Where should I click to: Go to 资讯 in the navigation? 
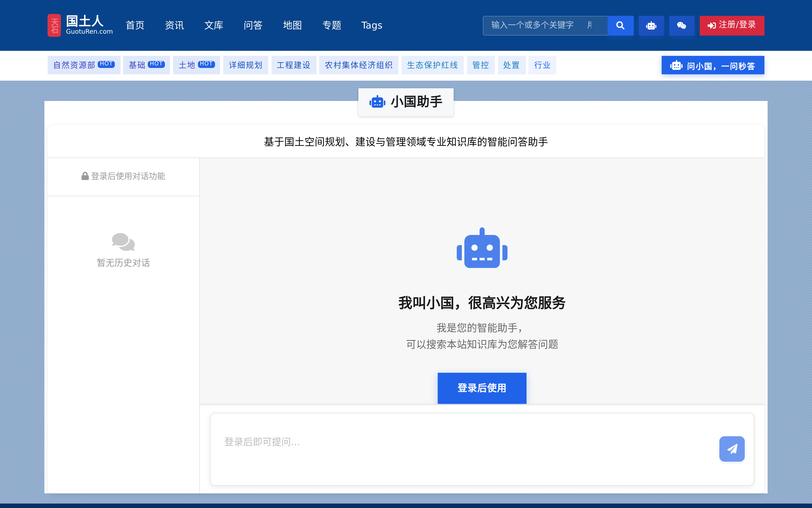point(174,25)
